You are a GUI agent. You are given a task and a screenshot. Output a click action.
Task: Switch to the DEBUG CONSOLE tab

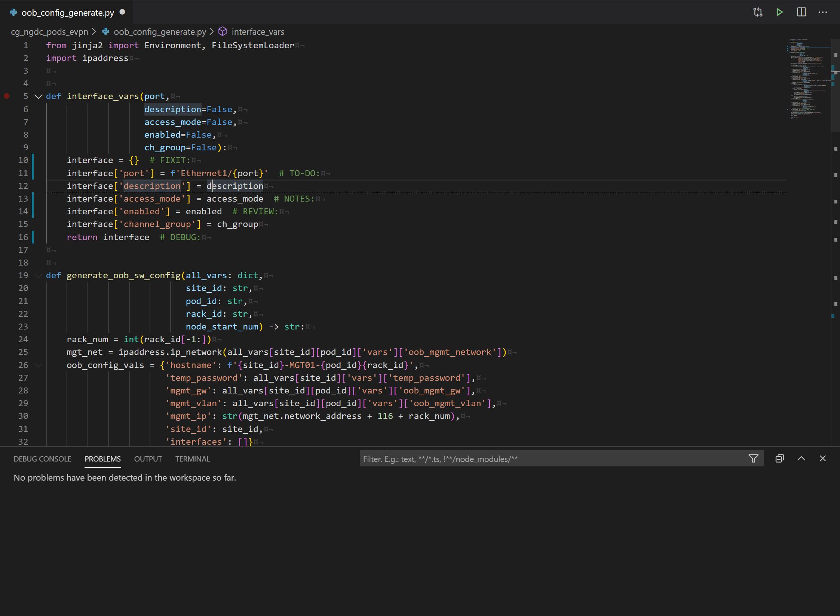42,459
